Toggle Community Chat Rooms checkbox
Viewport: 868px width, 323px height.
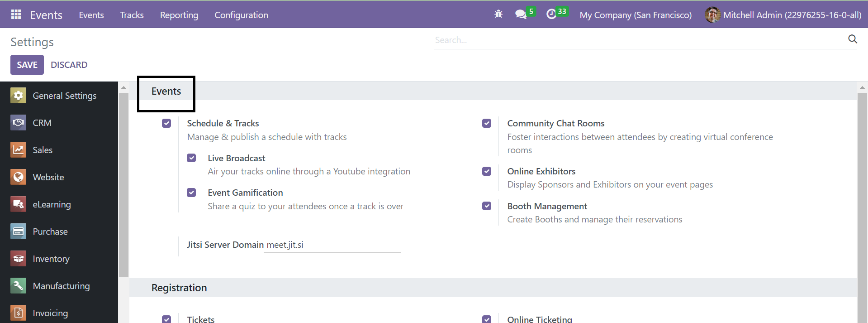[x=487, y=123]
